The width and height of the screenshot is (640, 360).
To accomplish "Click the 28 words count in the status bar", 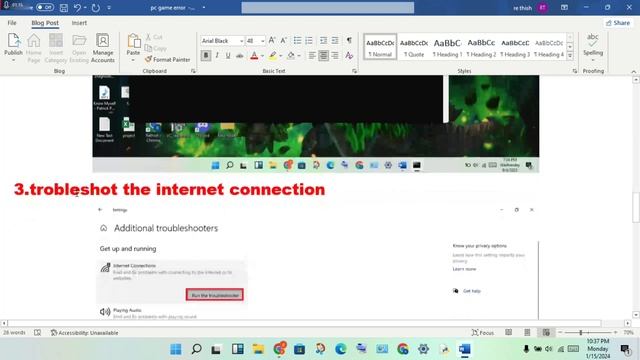I will (x=14, y=333).
